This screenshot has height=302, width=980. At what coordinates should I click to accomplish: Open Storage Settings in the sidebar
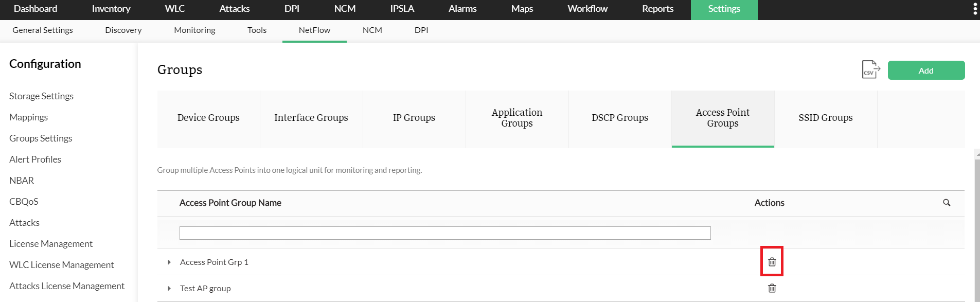[x=41, y=96]
